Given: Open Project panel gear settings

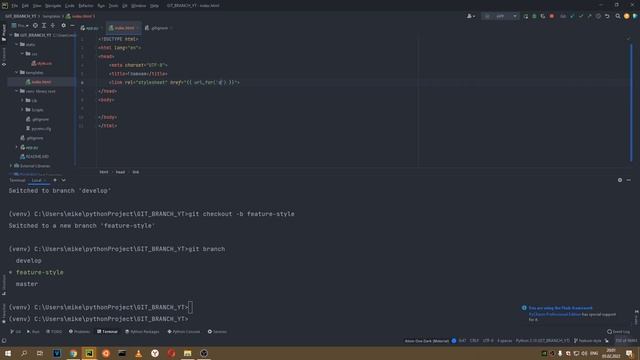Looking at the screenshot, I should pyautogui.click(x=63, y=25).
